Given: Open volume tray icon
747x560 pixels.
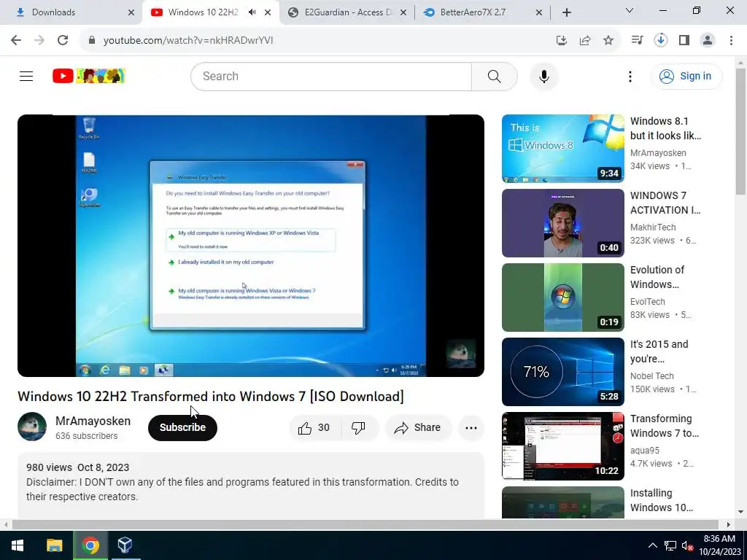Looking at the screenshot, I should (687, 545).
